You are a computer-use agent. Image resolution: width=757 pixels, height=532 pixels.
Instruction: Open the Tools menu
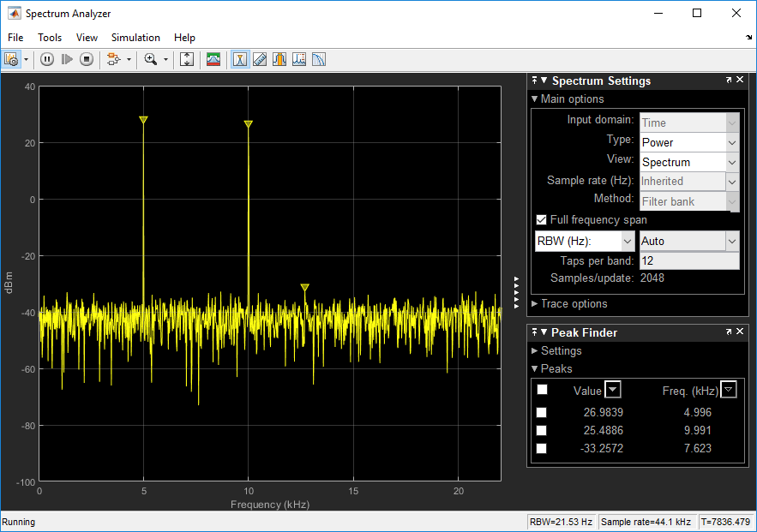pyautogui.click(x=50, y=38)
